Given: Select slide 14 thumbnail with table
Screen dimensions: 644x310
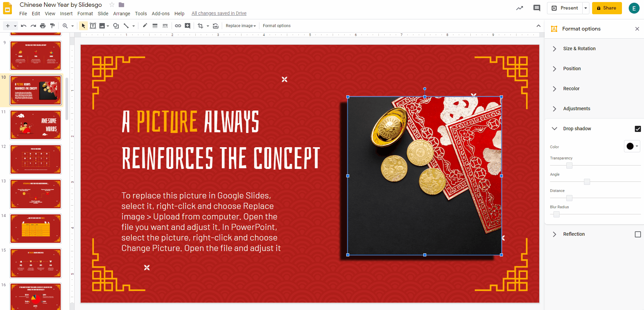Looking at the screenshot, I should coord(36,229).
